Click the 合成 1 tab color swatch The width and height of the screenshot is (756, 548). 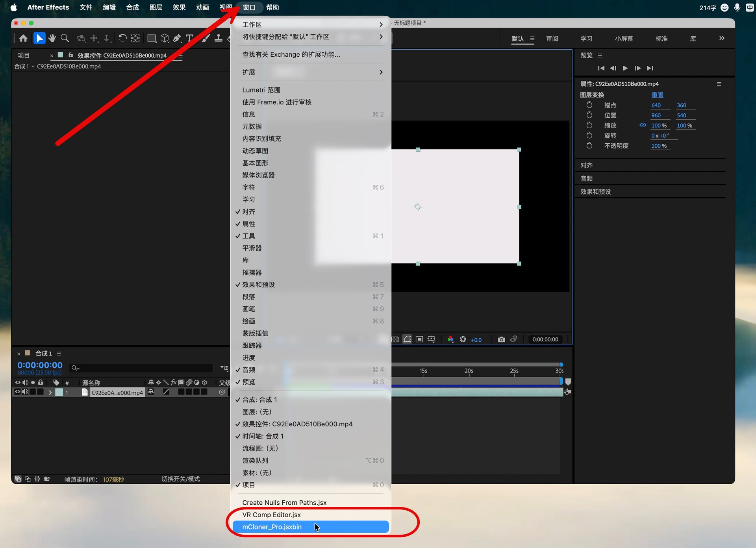click(x=28, y=353)
